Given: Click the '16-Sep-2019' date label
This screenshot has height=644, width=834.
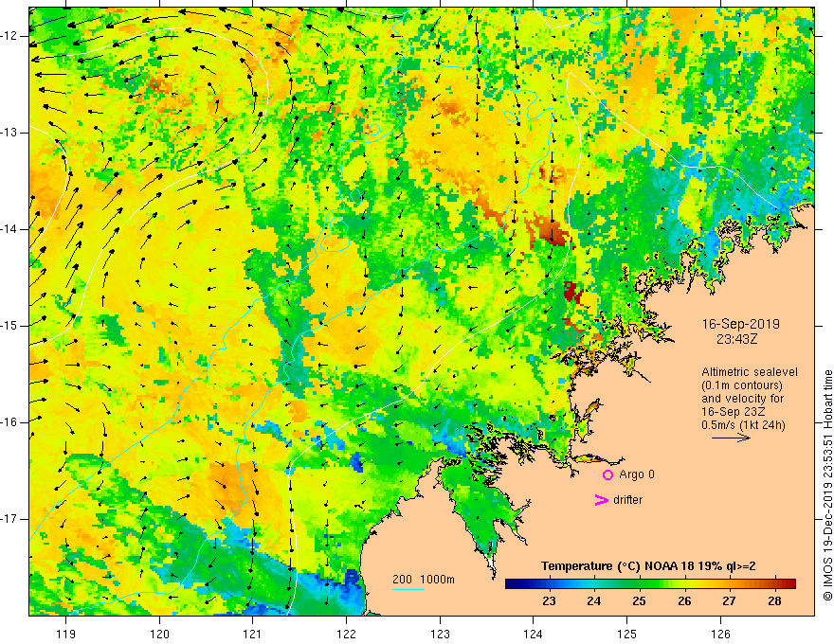Looking at the screenshot, I should click(x=741, y=324).
